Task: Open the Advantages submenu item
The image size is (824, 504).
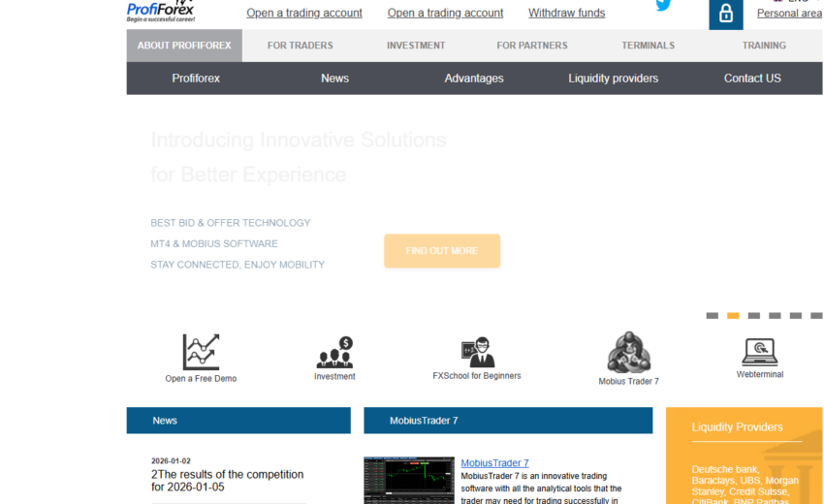Action: pos(474,79)
